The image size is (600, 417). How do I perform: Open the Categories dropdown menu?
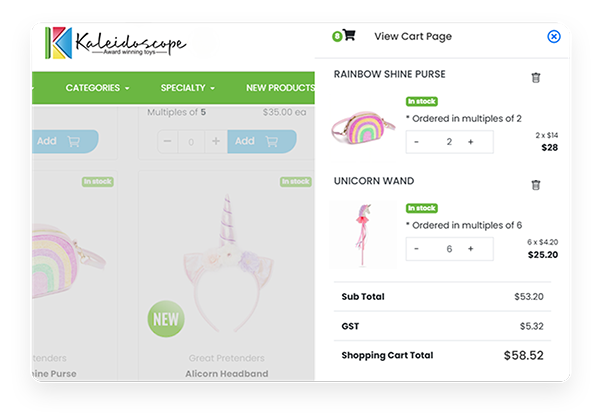coord(97,88)
